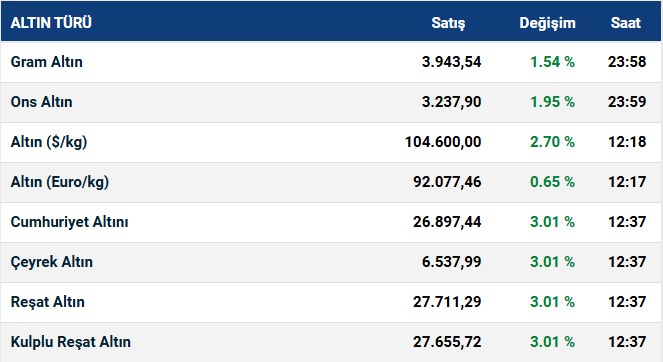The image size is (663, 362).
Task: Sort by the Değişim column header
Action: click(548, 23)
